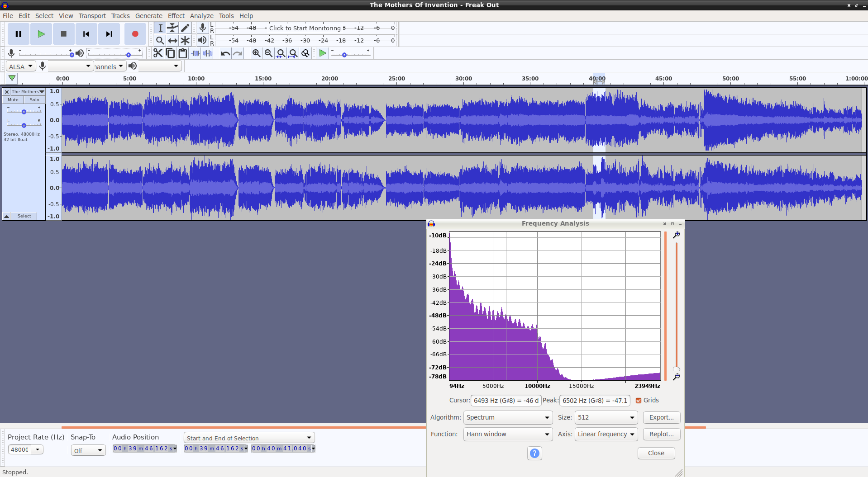
Task: Open the recording device dropdown
Action: coord(70,66)
